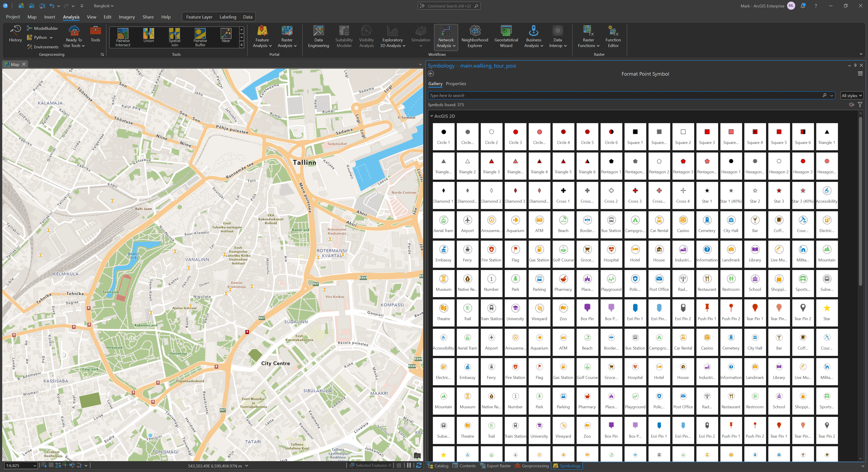Open the Imagery ribbon tab
The width and height of the screenshot is (868, 472).
[127, 17]
